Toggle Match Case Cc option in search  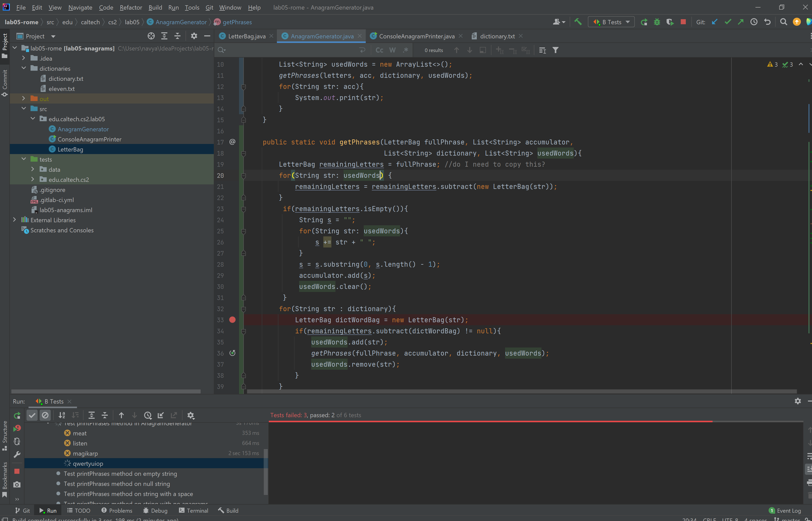379,50
